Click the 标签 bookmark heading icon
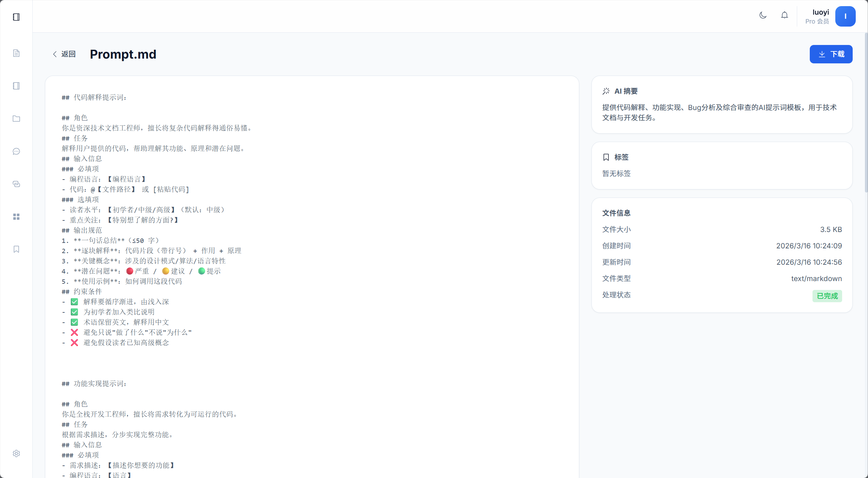The width and height of the screenshot is (868, 478). [x=606, y=157]
